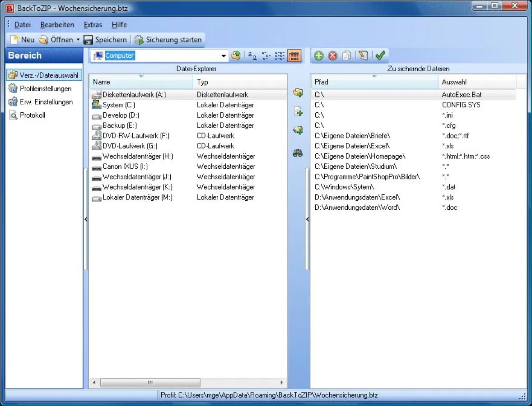This screenshot has height=406, width=532.
Task: Save the profile with Speichern
Action: (x=105, y=39)
